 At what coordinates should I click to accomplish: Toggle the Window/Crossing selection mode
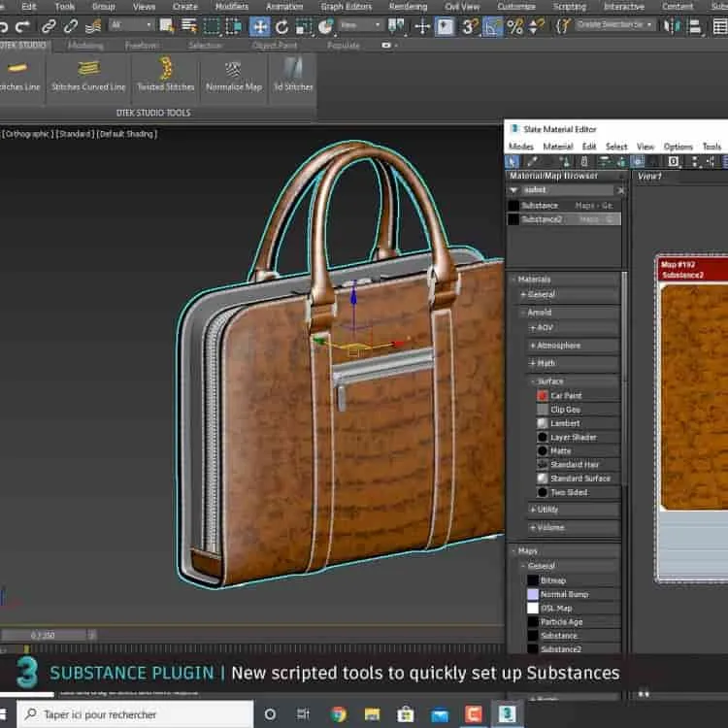tap(234, 26)
